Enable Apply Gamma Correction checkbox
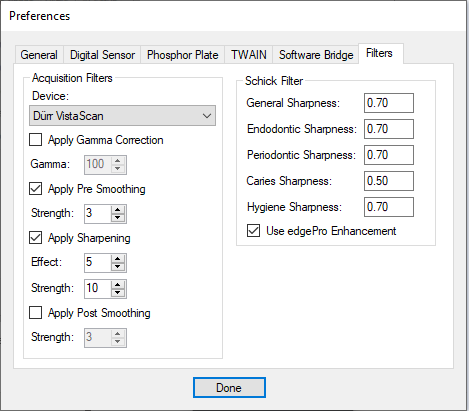 [x=35, y=140]
